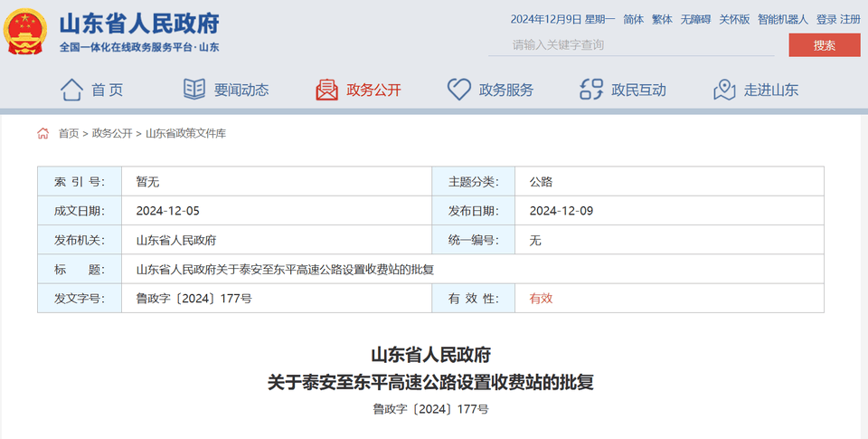Go to 山东省政策文件库 in breadcrumb
Viewport: 868px width, 439px height.
coord(185,133)
